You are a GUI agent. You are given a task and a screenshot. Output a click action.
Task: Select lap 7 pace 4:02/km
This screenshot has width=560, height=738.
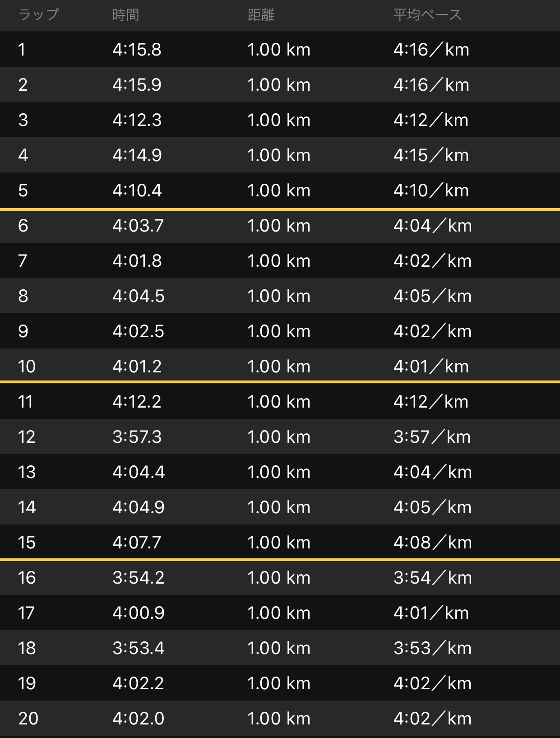(432, 261)
